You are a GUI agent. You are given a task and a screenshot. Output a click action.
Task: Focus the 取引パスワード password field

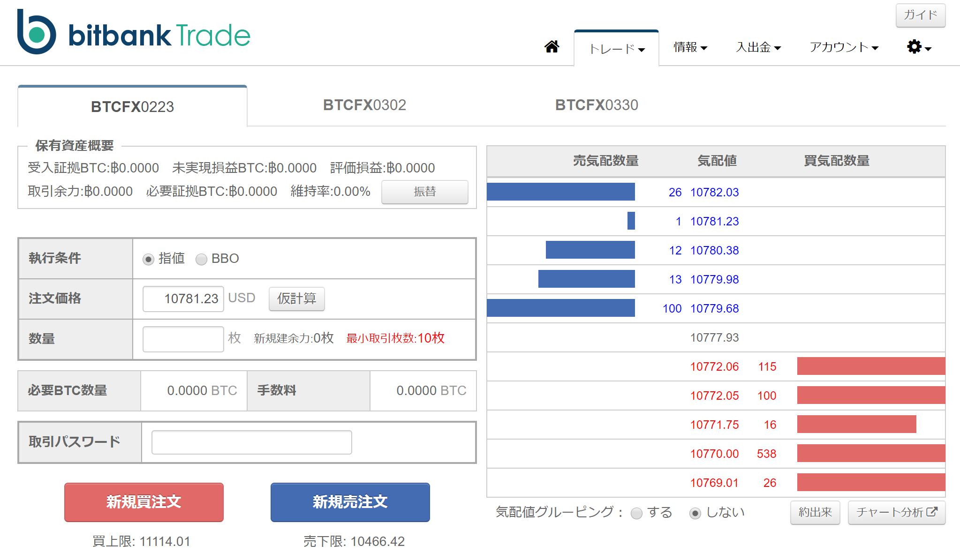click(251, 442)
